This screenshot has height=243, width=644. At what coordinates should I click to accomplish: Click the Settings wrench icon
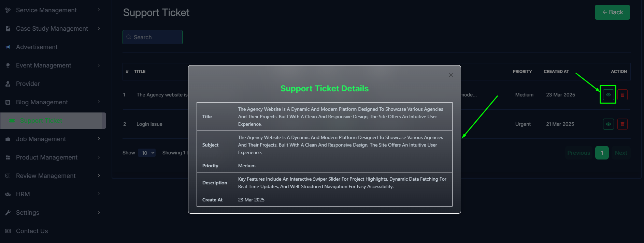[8, 213]
